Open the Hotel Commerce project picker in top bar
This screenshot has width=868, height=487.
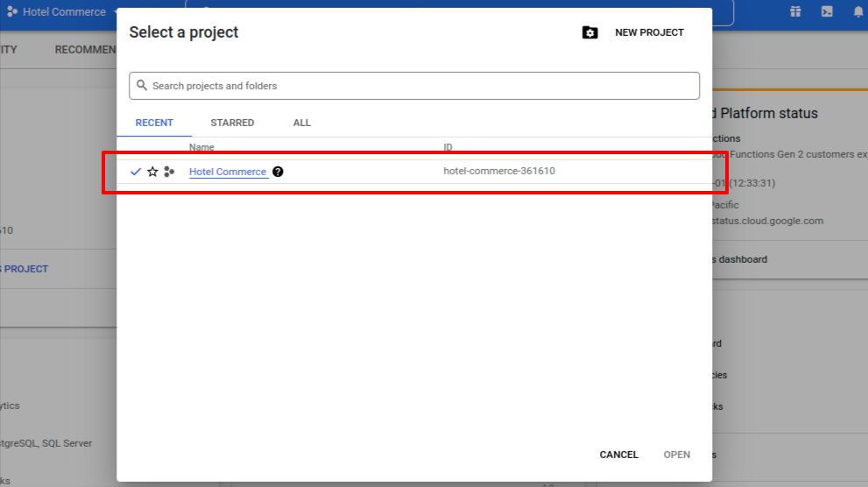tap(62, 11)
